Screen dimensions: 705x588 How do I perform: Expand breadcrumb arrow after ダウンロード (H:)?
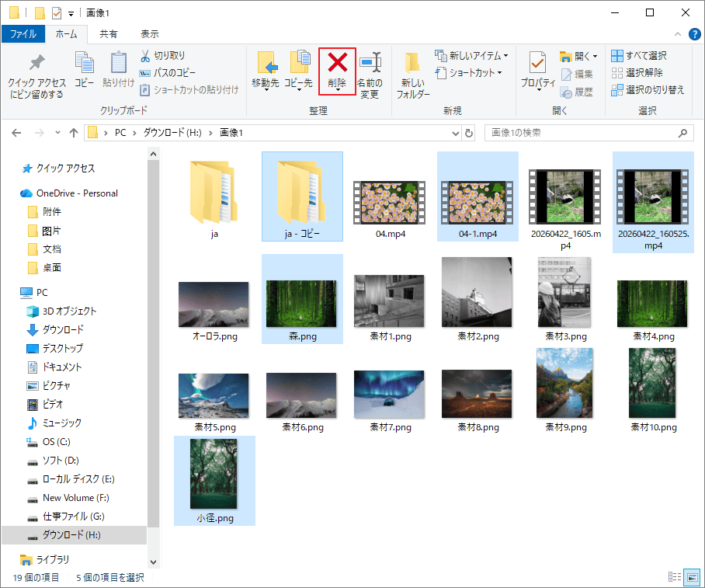[x=210, y=133]
